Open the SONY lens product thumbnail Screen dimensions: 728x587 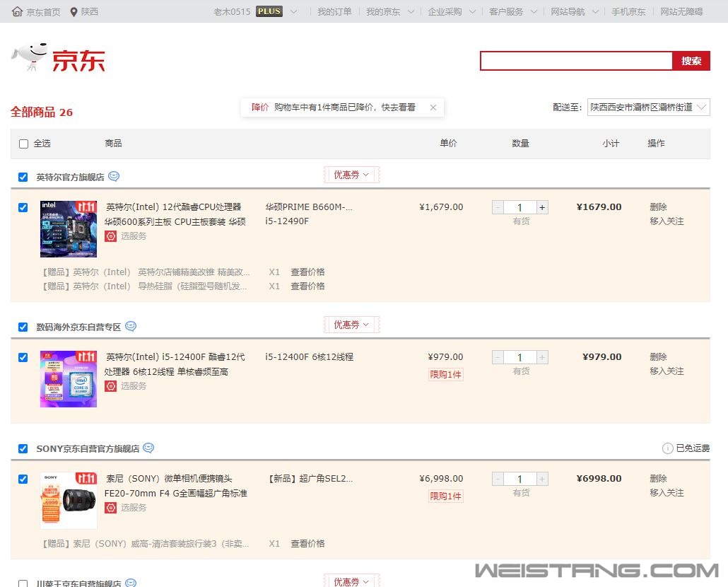pyautogui.click(x=69, y=501)
